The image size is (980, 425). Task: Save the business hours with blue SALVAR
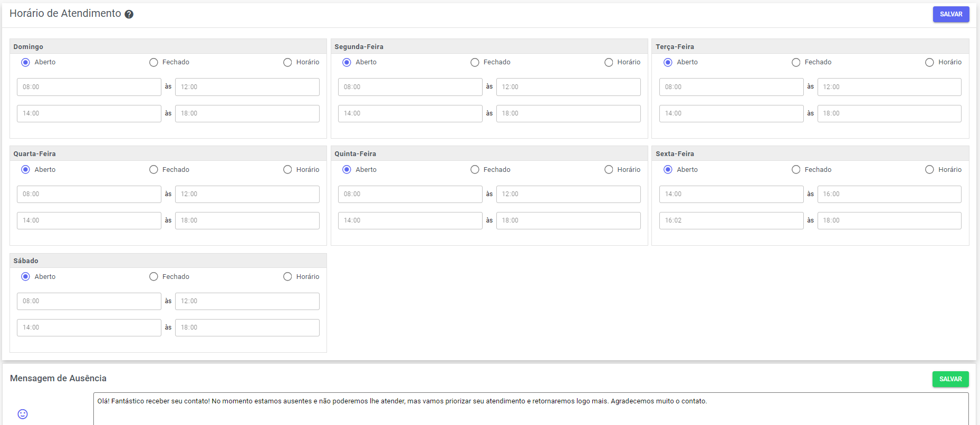[x=950, y=14]
